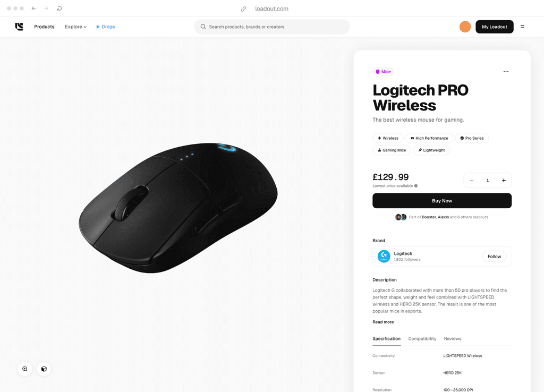Viewport: 544px width, 392px height.
Task: Decrease quantity with minus button
Action: tap(472, 181)
